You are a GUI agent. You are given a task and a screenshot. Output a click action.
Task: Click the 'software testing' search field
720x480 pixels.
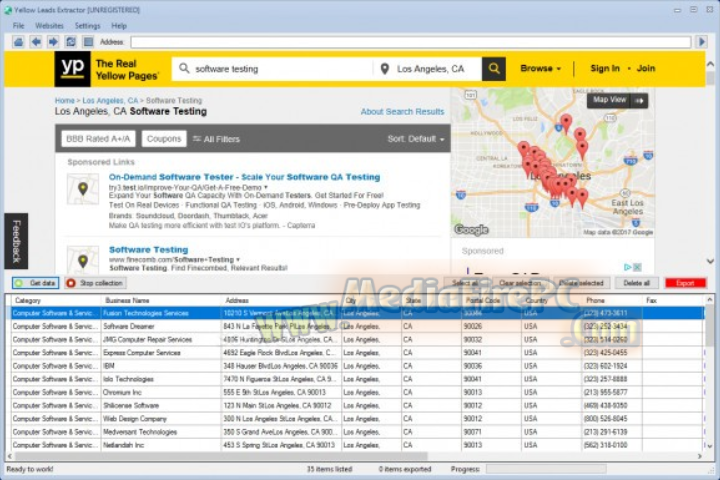[272, 69]
